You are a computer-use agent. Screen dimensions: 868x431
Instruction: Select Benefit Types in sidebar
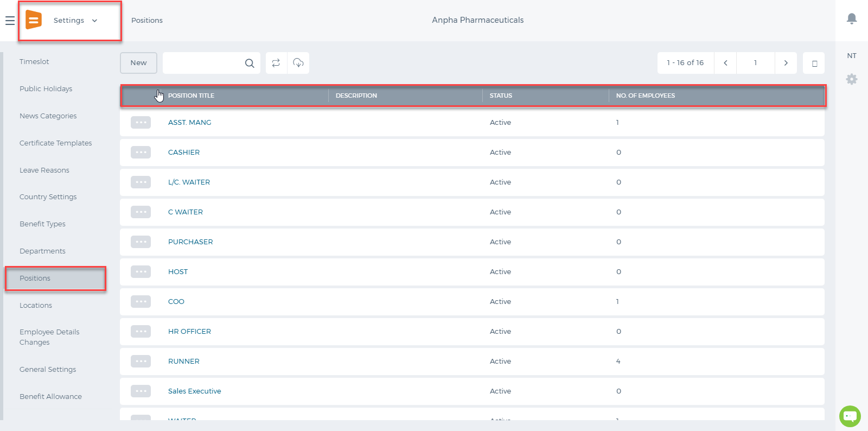(x=42, y=224)
